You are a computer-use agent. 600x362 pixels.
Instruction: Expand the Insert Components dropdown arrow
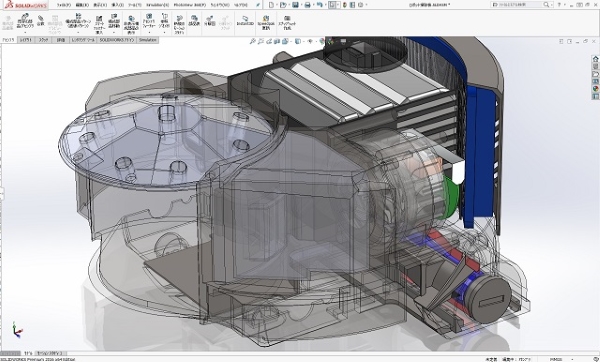(x=25, y=33)
